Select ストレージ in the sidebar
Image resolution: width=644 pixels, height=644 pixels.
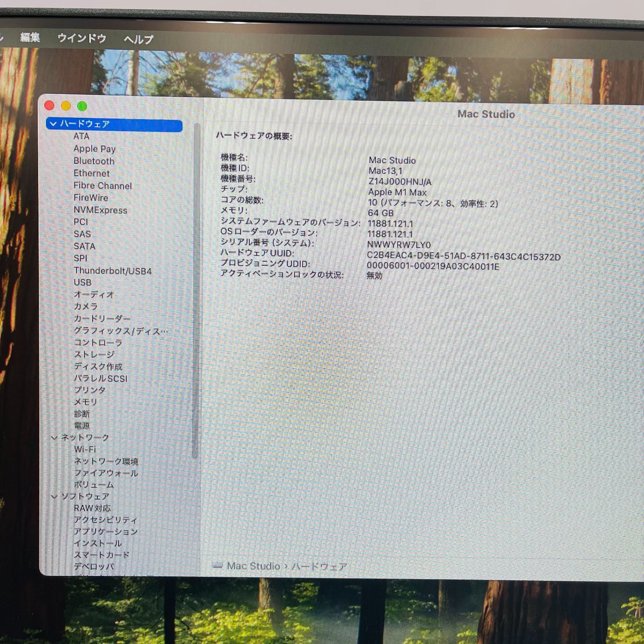coord(94,355)
